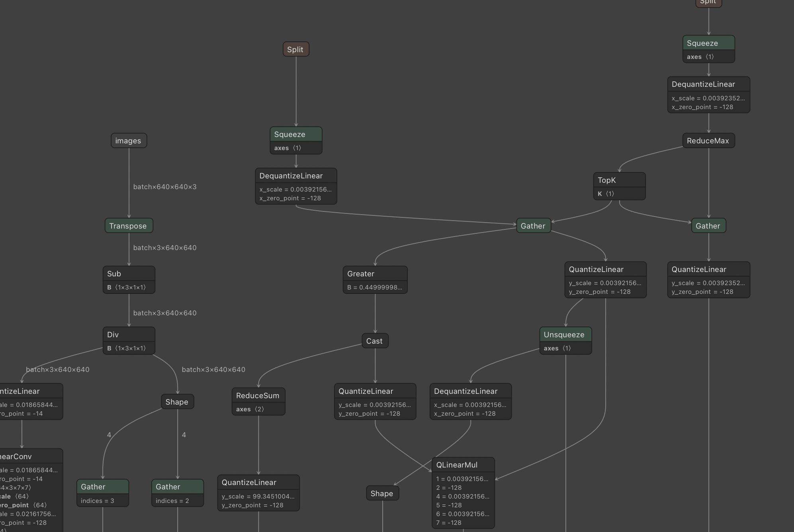Screen dimensions: 794x532
Task: Click the Shape node below Div
Action: point(177,402)
